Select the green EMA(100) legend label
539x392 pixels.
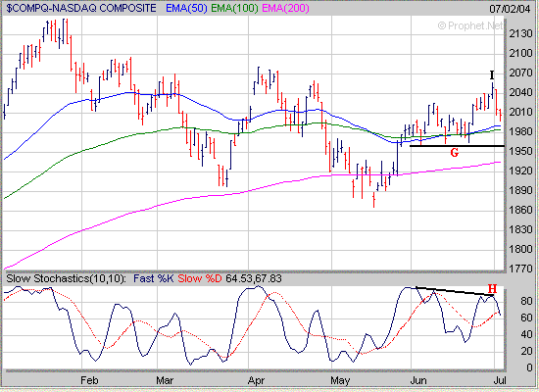pos(234,8)
